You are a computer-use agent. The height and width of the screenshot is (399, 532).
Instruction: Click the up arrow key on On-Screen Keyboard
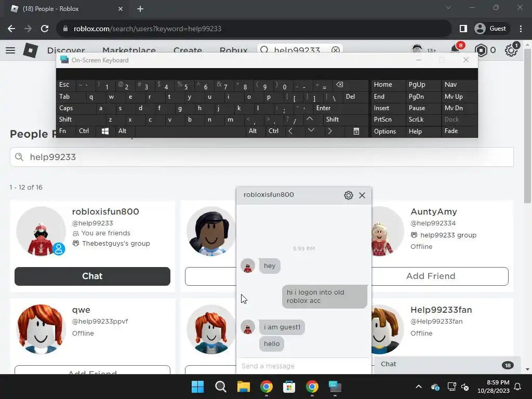tap(310, 119)
